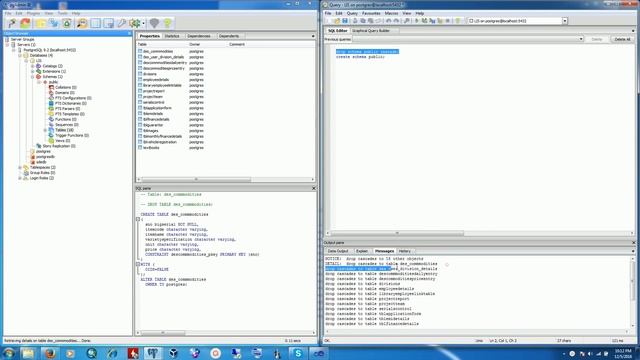Close the SQL pane
The width and height of the screenshot is (640, 360).
313,188
